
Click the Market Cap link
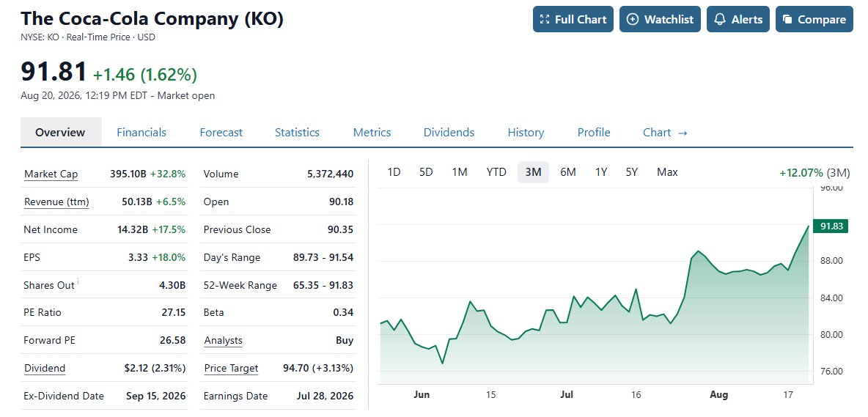51,174
